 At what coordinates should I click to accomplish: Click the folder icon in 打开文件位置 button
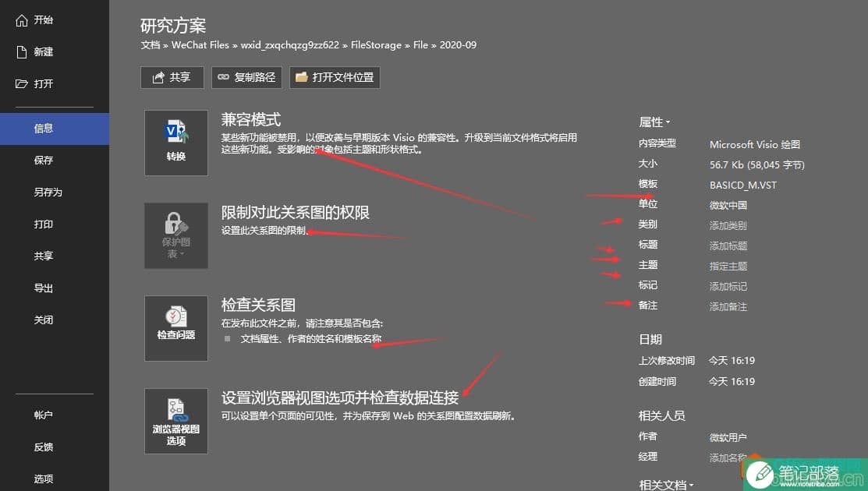pyautogui.click(x=301, y=77)
